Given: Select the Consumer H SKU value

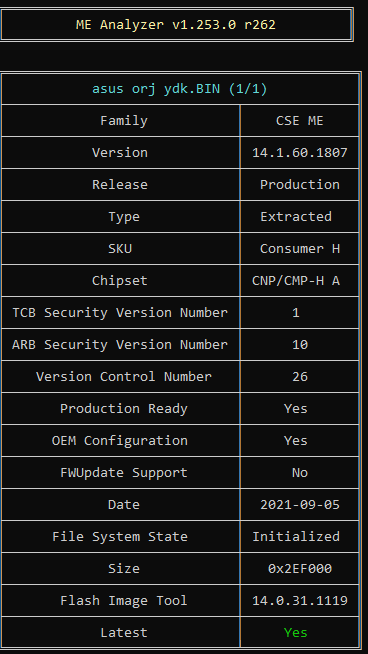Looking at the screenshot, I should click(300, 249).
